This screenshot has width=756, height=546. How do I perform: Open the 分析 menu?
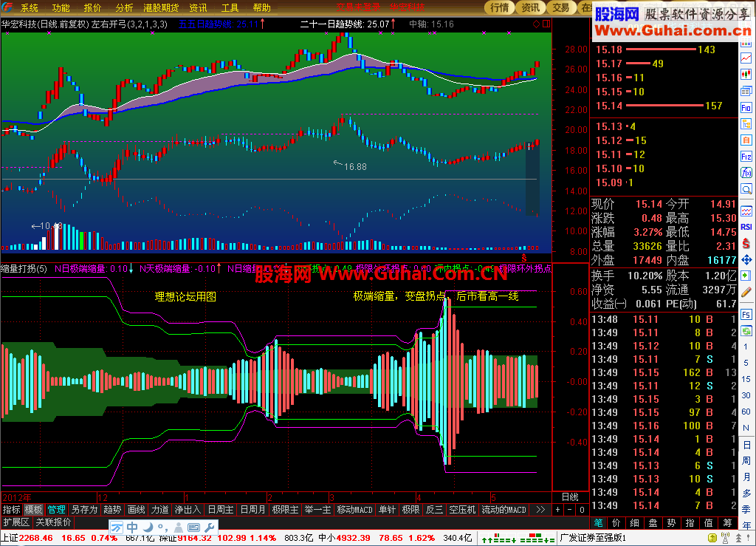click(x=124, y=7)
